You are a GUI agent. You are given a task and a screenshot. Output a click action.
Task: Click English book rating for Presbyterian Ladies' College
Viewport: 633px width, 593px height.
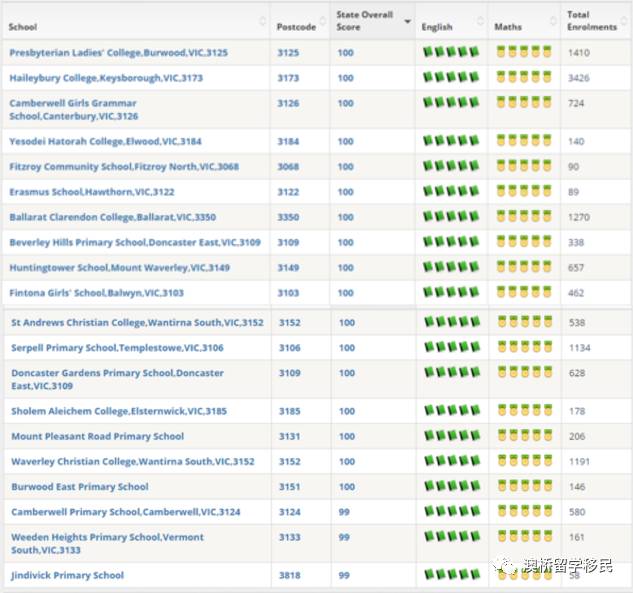click(451, 52)
